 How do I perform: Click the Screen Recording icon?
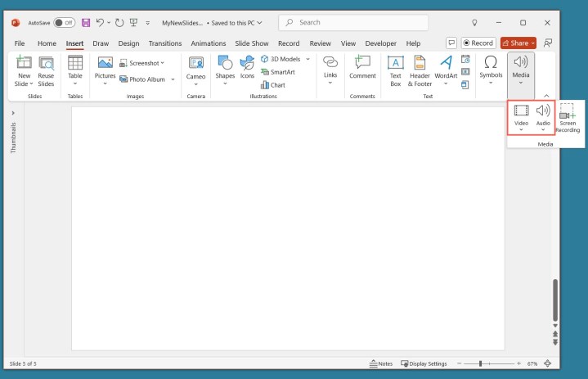(x=568, y=116)
